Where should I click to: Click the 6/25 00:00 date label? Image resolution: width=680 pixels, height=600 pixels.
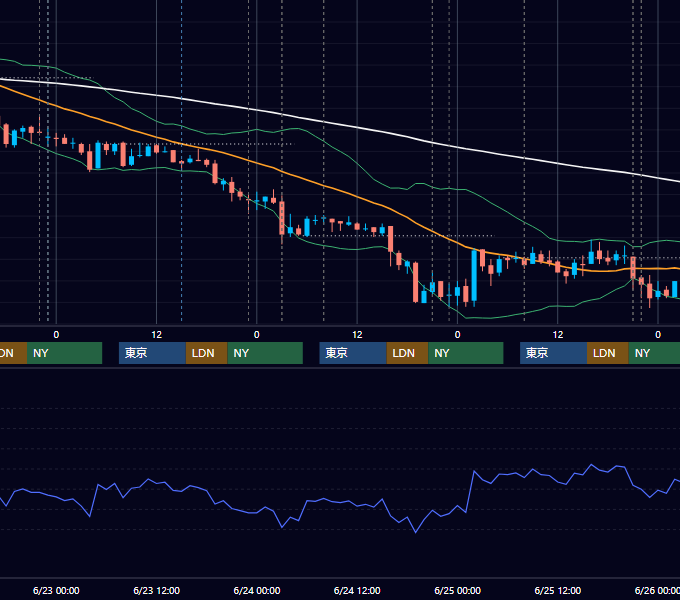[457, 590]
